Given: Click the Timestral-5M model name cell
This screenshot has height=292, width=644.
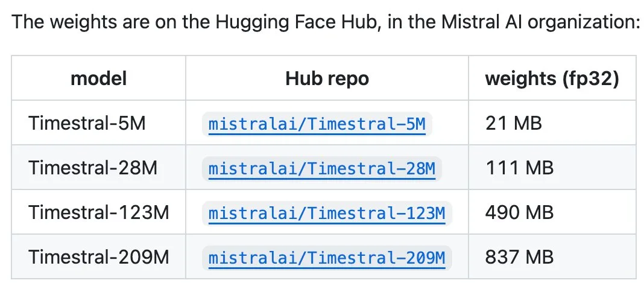Looking at the screenshot, I should [x=87, y=123].
